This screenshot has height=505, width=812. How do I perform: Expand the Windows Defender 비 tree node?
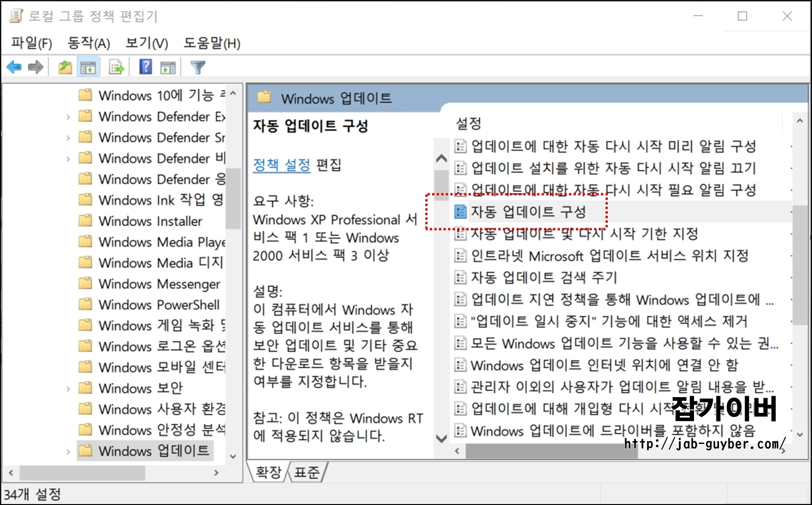(x=68, y=158)
